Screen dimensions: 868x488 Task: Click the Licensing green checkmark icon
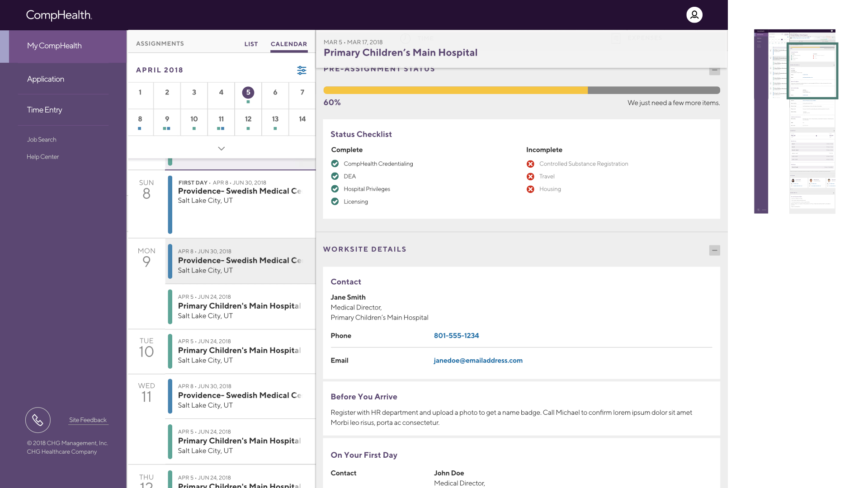coord(335,202)
